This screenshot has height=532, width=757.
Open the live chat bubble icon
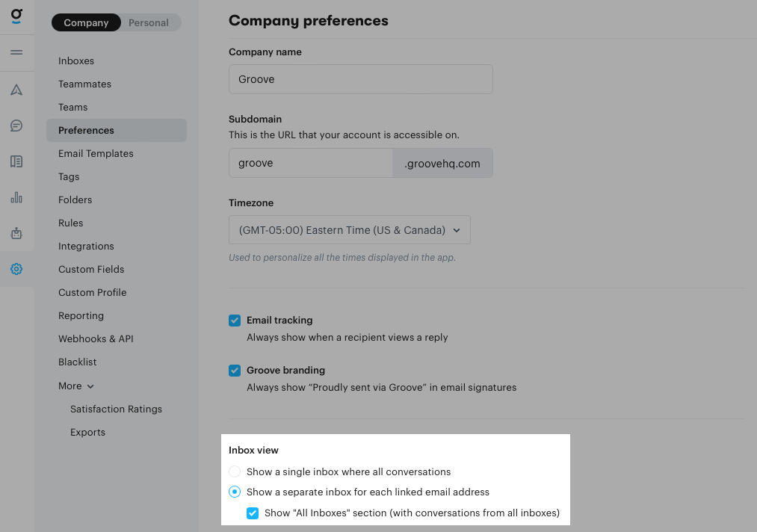point(16,126)
